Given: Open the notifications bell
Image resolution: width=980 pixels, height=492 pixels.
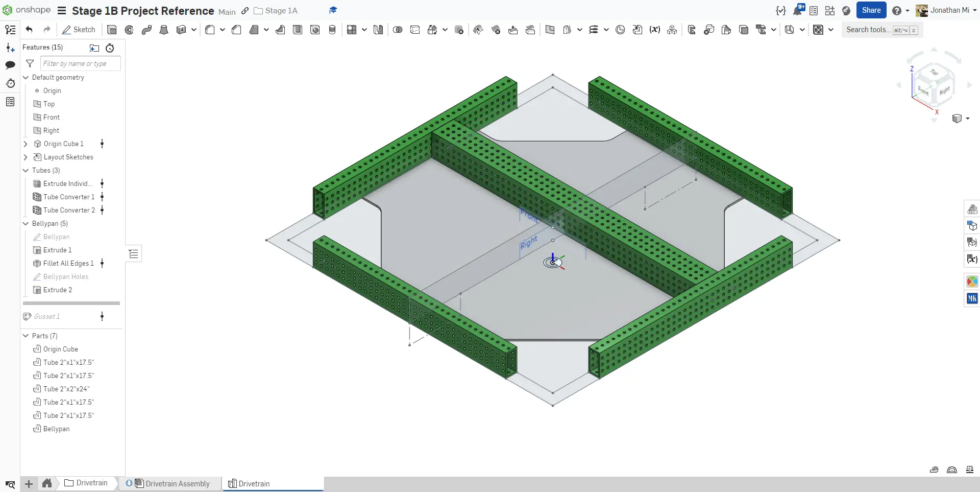Looking at the screenshot, I should pyautogui.click(x=797, y=10).
